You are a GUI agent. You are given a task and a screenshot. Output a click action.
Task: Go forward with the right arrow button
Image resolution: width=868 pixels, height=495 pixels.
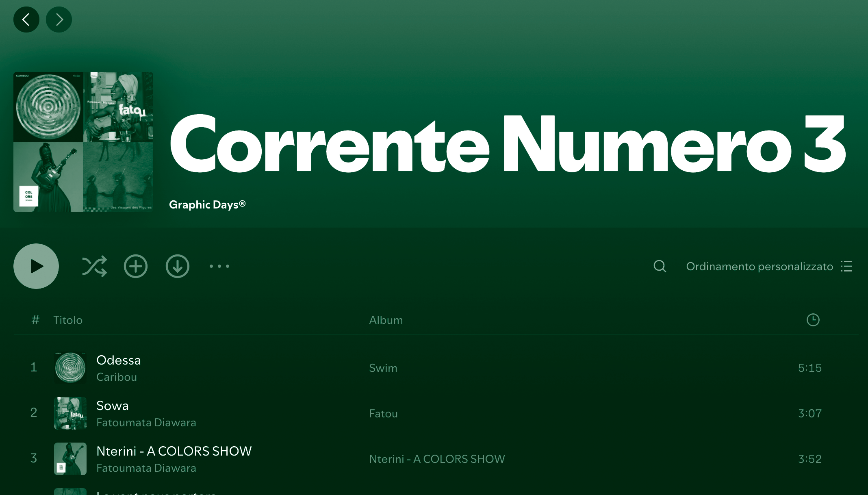pos(59,20)
